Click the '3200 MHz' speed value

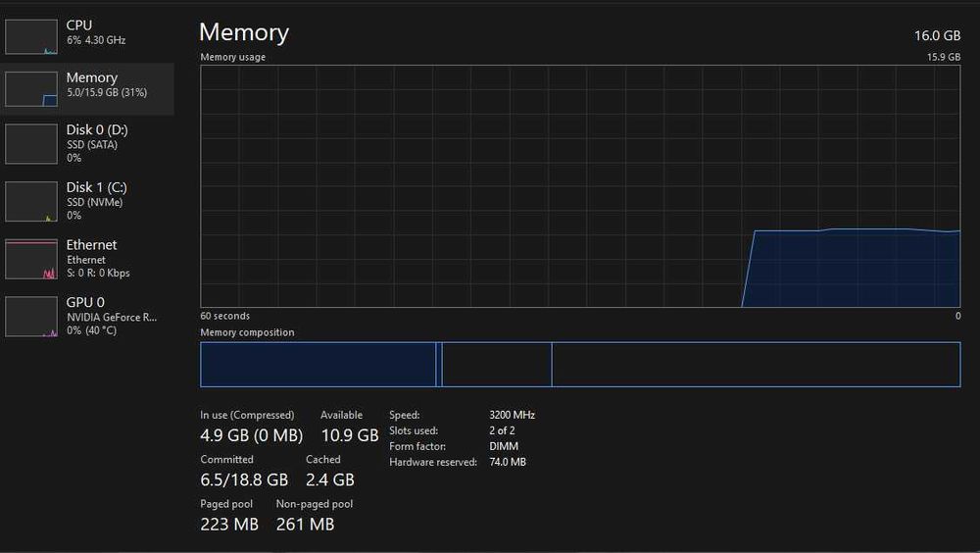512,415
